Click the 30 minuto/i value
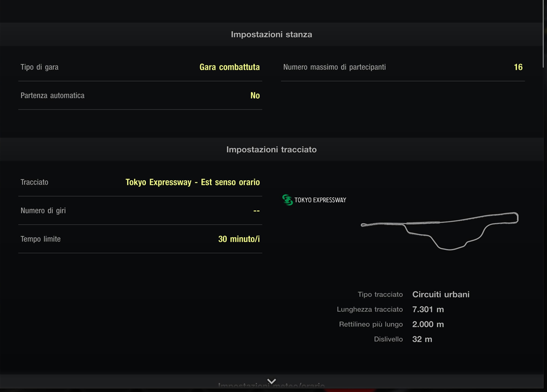The height and width of the screenshot is (392, 547). pyautogui.click(x=239, y=239)
